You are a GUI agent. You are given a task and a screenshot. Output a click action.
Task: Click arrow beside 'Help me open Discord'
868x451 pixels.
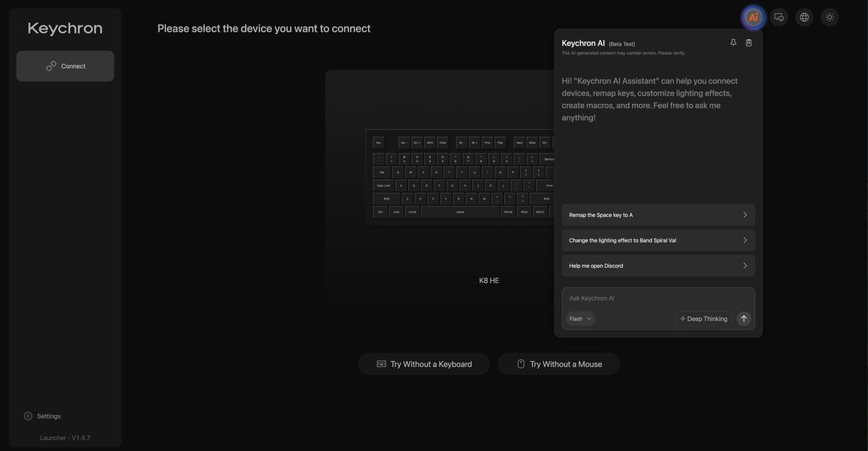pyautogui.click(x=745, y=266)
